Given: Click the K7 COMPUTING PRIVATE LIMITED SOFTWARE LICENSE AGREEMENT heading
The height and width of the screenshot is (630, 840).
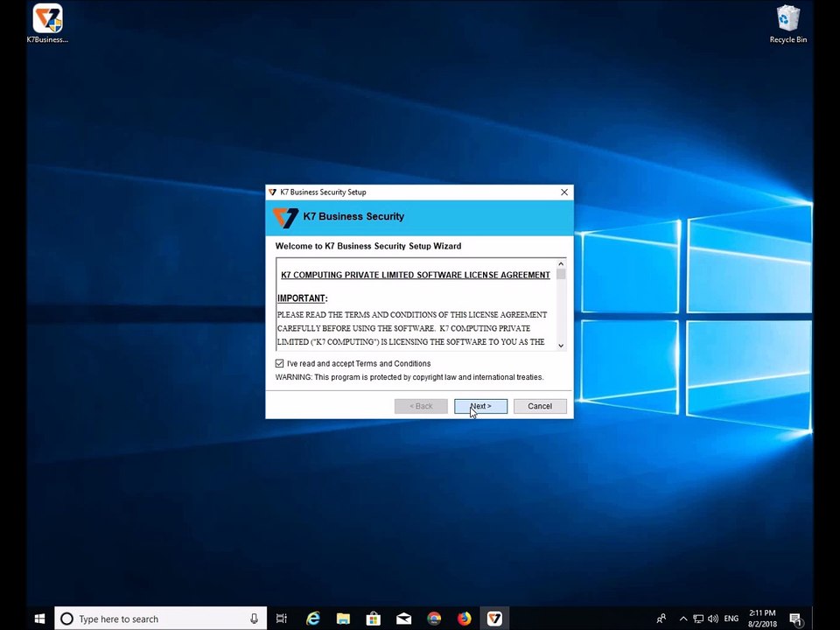Looking at the screenshot, I should [x=415, y=275].
